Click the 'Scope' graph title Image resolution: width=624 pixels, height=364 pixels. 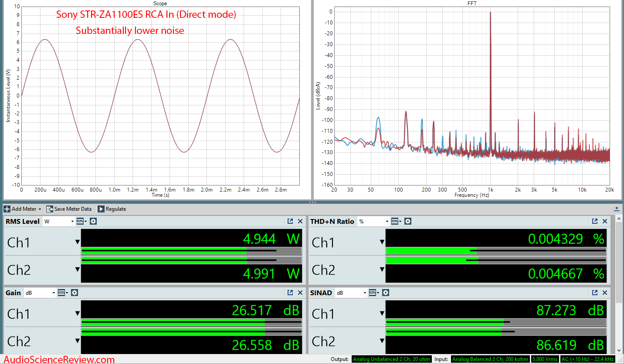(x=160, y=3)
